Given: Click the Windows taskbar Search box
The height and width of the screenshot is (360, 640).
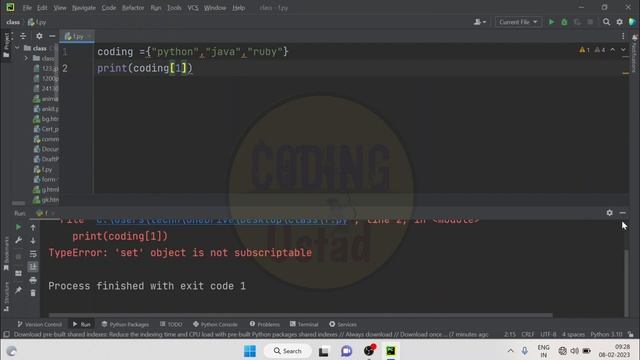Looking at the screenshot, I should (288, 351).
